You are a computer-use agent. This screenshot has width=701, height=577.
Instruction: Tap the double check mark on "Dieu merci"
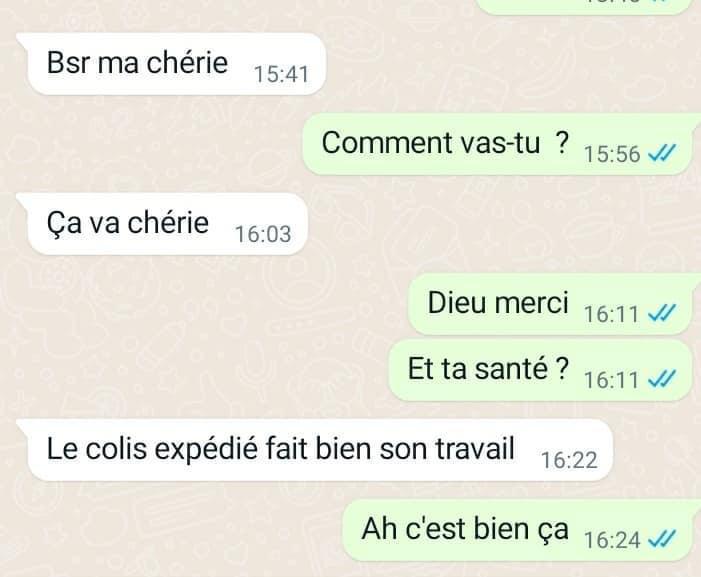[662, 314]
